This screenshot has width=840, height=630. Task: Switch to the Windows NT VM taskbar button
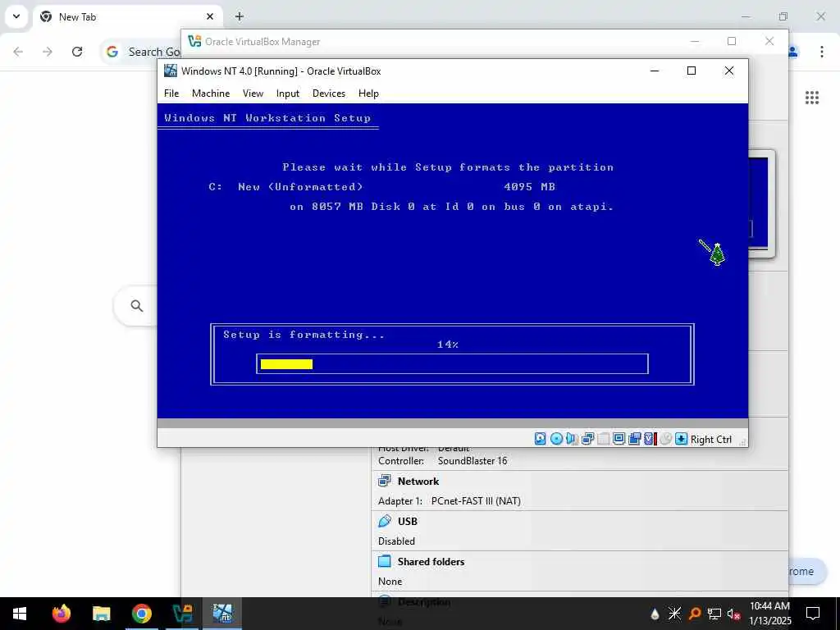[x=222, y=614]
